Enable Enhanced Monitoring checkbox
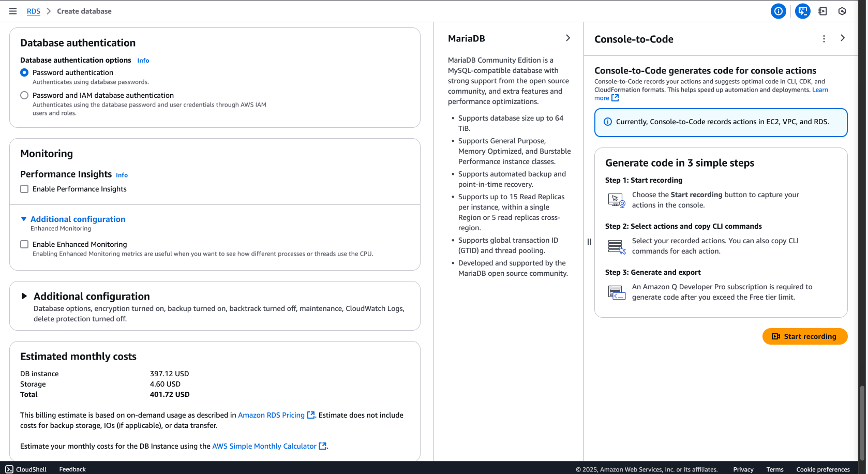 point(24,244)
